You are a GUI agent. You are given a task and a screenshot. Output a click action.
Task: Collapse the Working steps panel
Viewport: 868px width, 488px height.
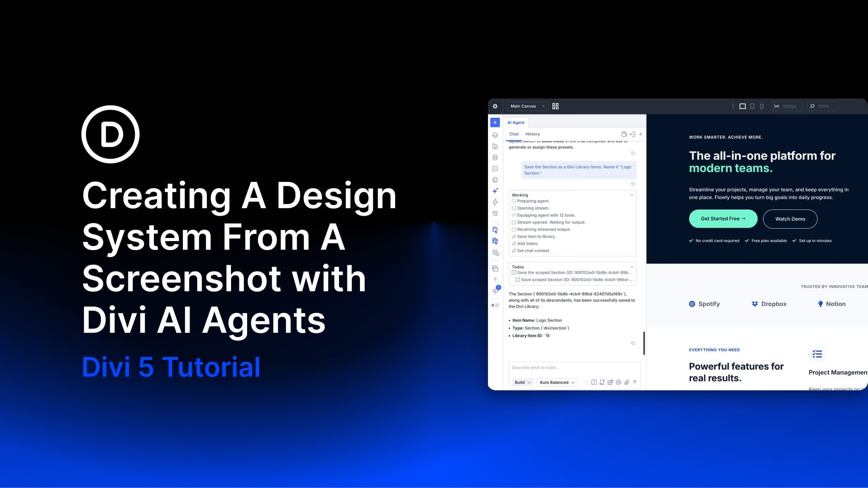pyautogui.click(x=632, y=195)
